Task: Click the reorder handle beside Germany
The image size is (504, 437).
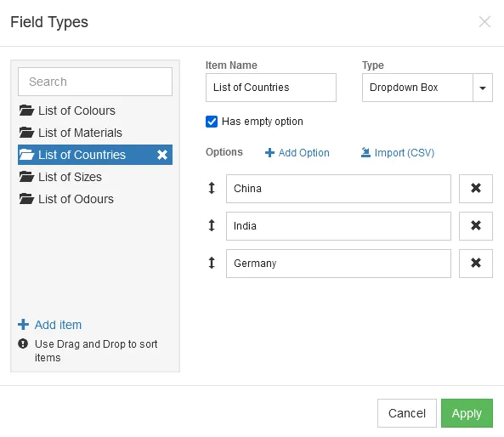Action: [x=212, y=263]
